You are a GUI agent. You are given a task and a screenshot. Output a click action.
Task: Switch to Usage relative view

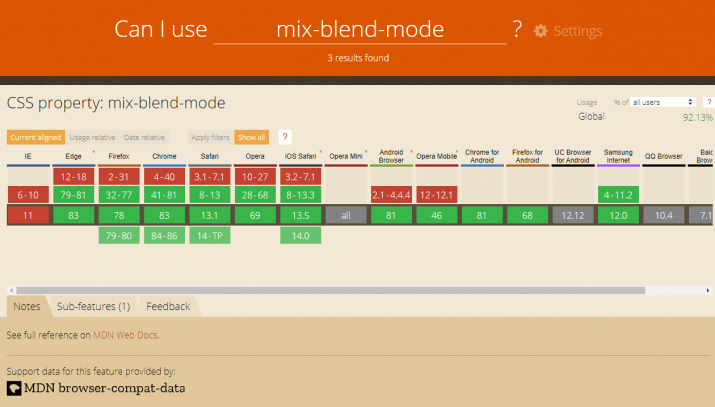93,137
